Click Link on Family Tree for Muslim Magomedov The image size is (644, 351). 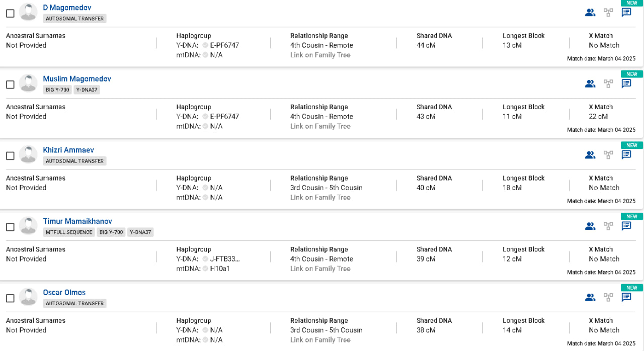coord(320,126)
